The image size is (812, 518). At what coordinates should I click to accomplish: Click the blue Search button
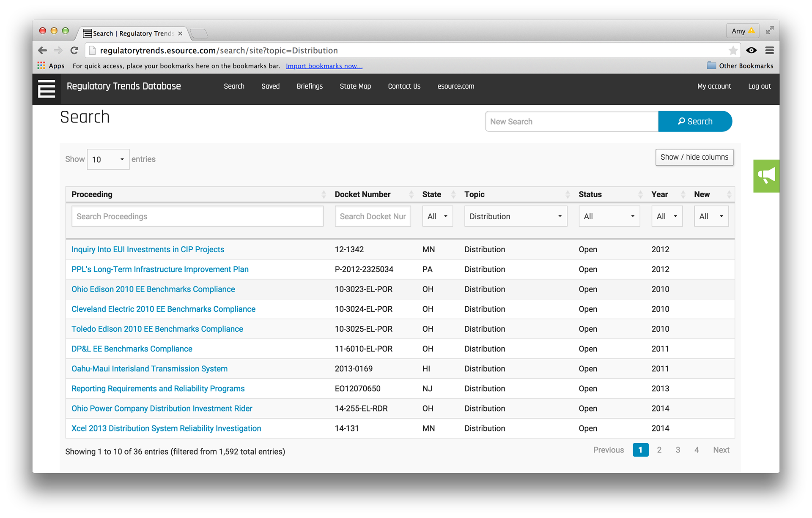tap(695, 121)
